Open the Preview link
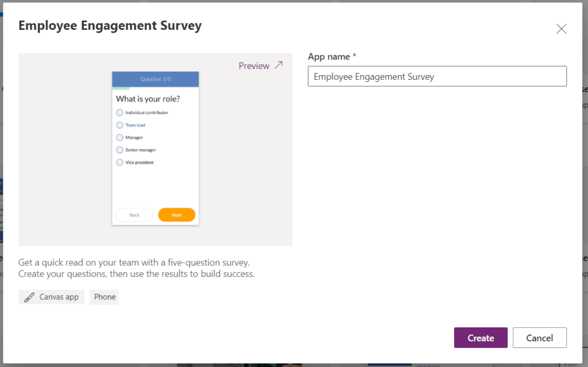Image resolution: width=588 pixels, height=367 pixels. click(254, 65)
